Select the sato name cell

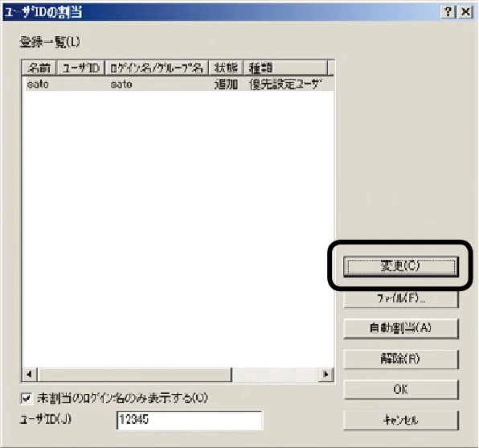(38, 84)
